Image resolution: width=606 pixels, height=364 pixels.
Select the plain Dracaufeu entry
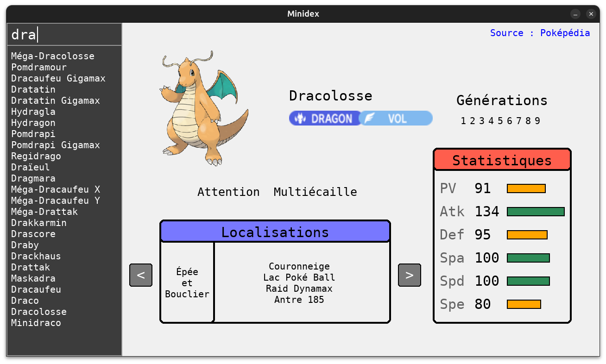pos(36,289)
